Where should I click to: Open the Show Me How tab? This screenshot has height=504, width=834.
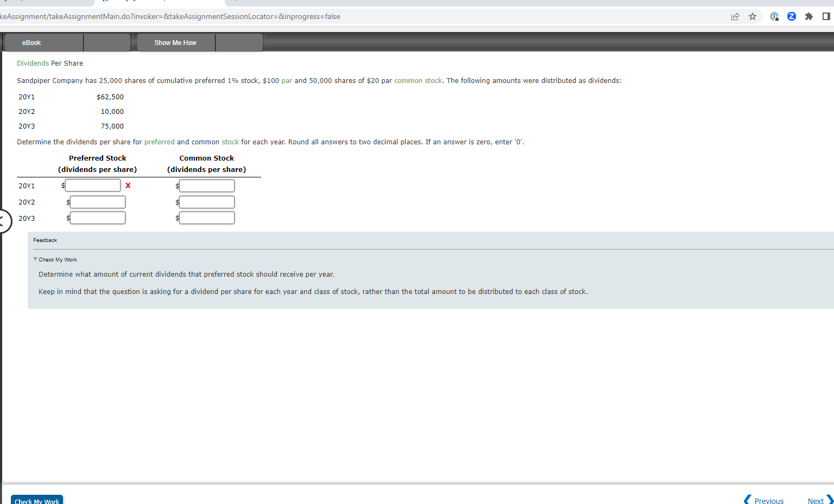coord(175,42)
